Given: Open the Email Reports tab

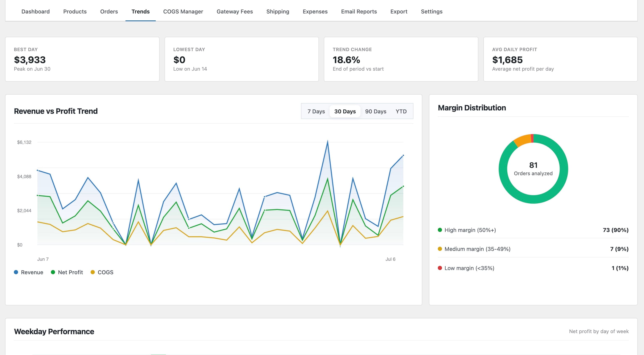Looking at the screenshot, I should coord(359,12).
